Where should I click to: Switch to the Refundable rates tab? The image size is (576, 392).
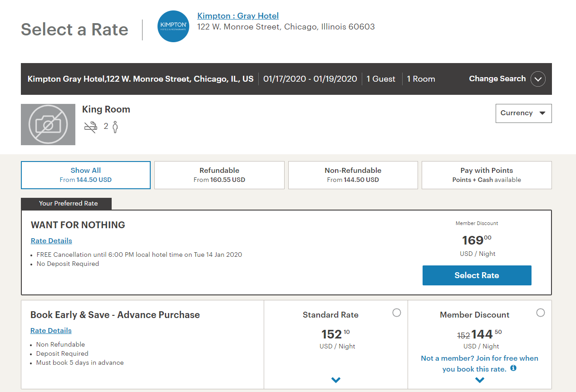pos(219,175)
